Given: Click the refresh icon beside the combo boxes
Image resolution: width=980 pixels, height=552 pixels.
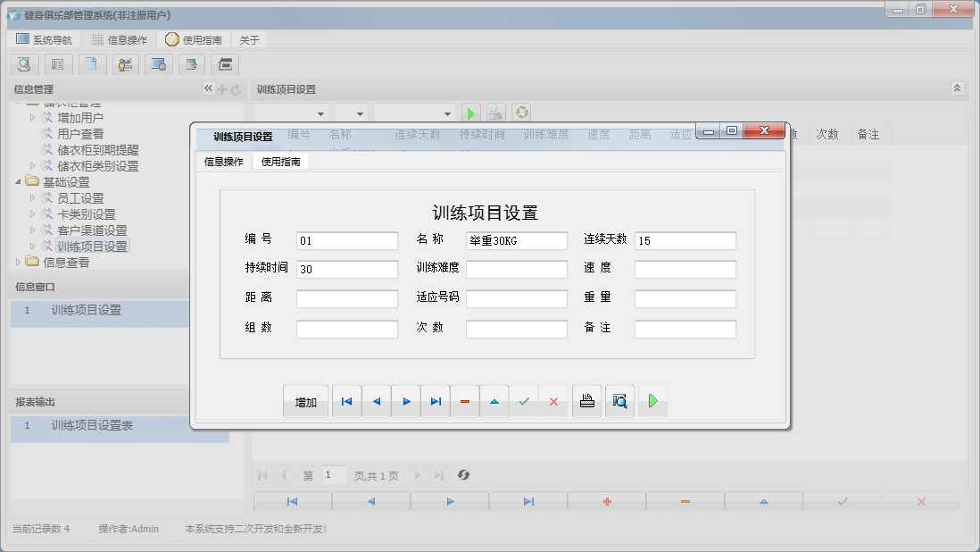Looking at the screenshot, I should [x=520, y=112].
